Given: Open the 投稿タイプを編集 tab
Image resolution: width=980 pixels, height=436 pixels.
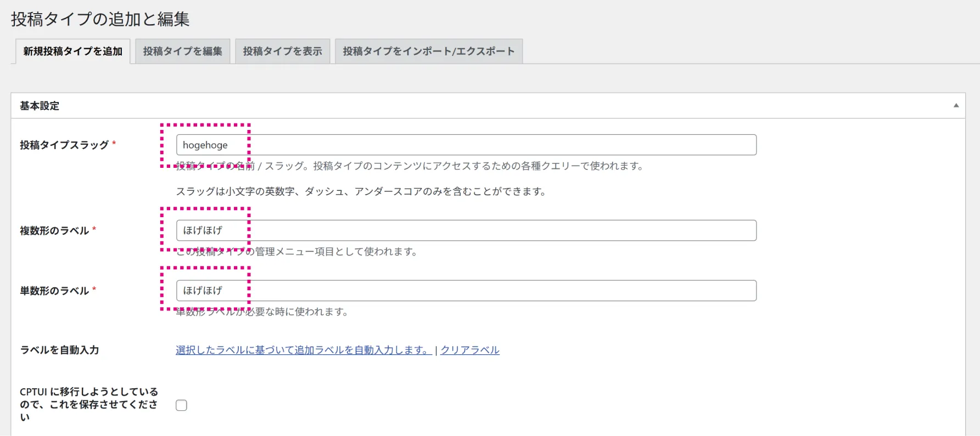Looking at the screenshot, I should pyautogui.click(x=182, y=51).
